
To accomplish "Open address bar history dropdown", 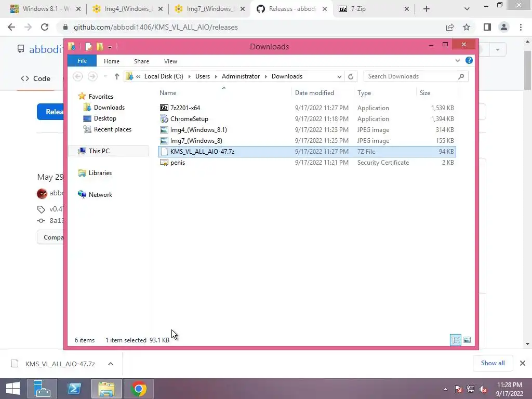I will [x=339, y=76].
